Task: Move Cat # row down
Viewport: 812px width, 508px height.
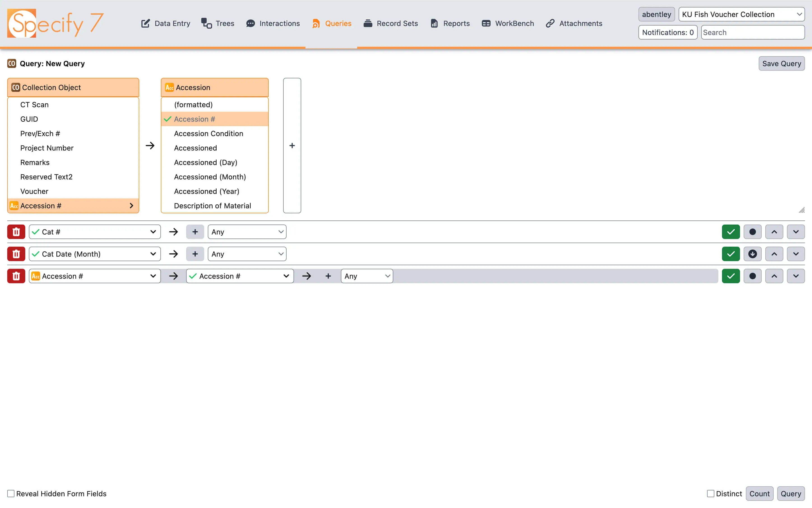Action: [x=796, y=232]
